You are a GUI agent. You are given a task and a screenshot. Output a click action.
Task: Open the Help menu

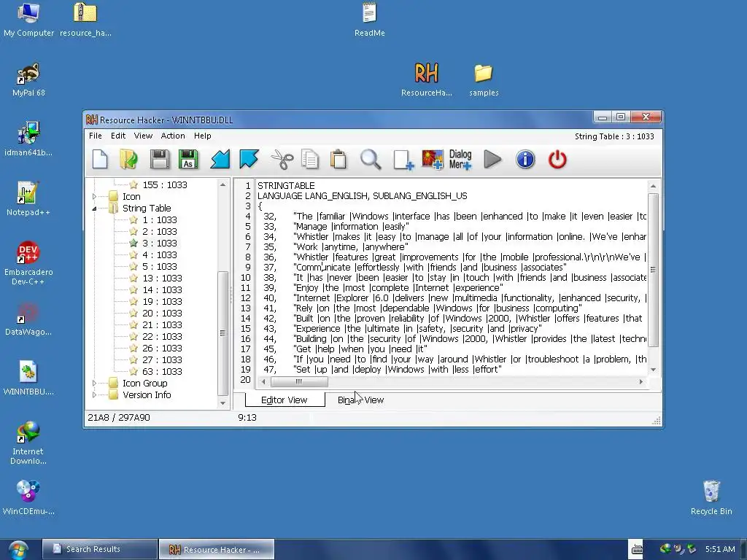(203, 136)
